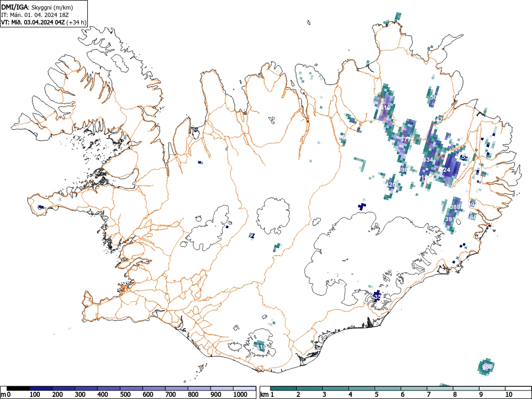The width and height of the screenshot is (532, 399).
Task: Pick the '224' value label in the east
Action: [x=445, y=170]
